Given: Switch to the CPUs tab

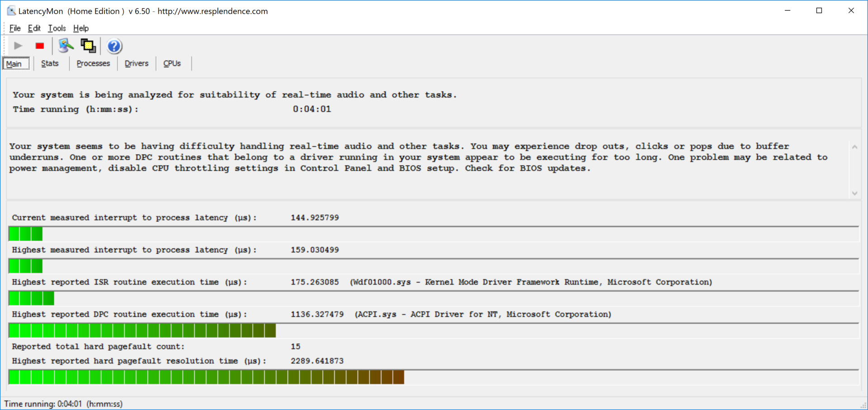Looking at the screenshot, I should coord(172,63).
